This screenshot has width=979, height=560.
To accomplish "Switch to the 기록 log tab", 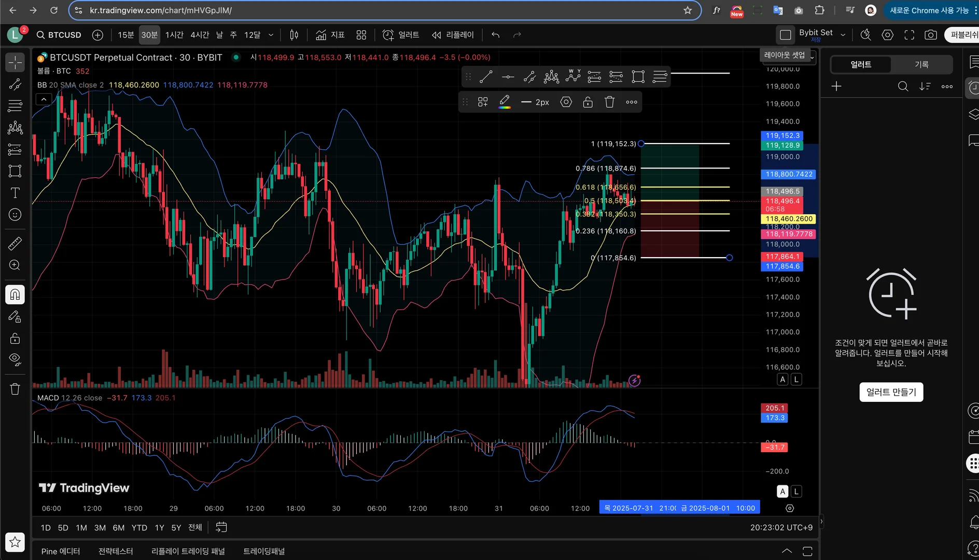I will click(x=921, y=64).
